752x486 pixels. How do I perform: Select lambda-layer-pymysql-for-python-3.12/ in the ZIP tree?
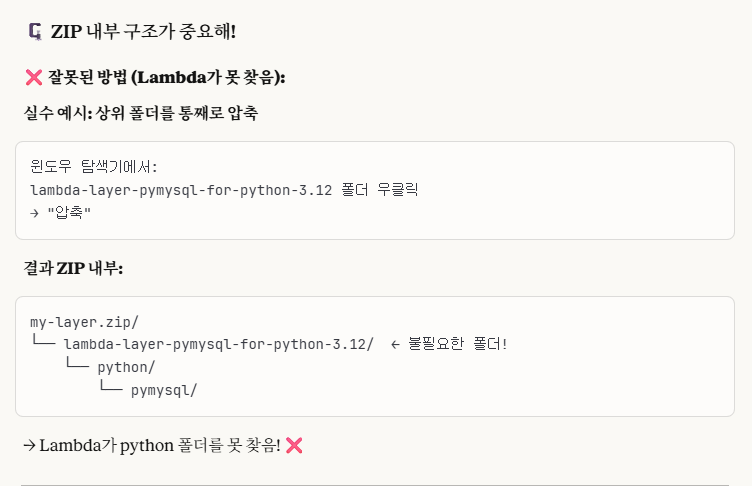point(218,345)
